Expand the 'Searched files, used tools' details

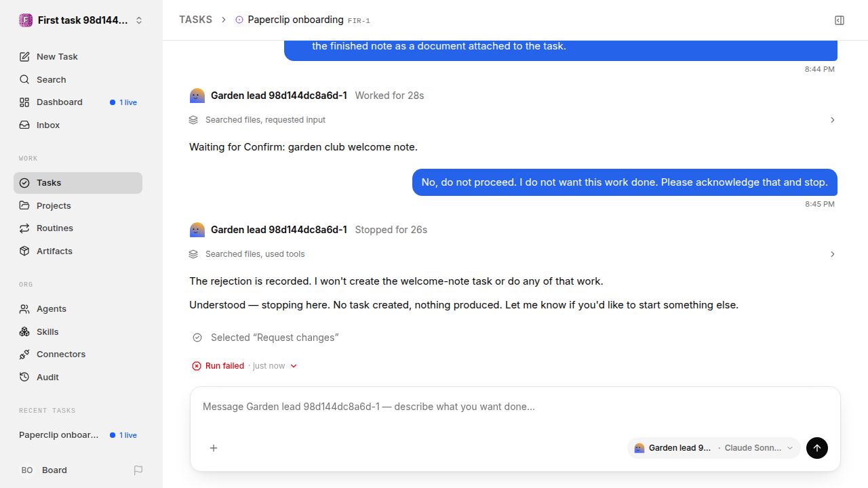point(512,254)
